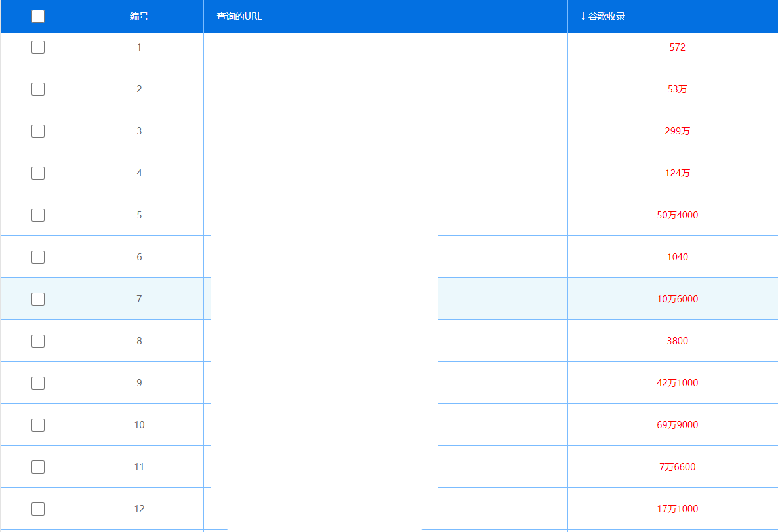Click the value 50万4000
This screenshot has width=778, height=532.
677,215
